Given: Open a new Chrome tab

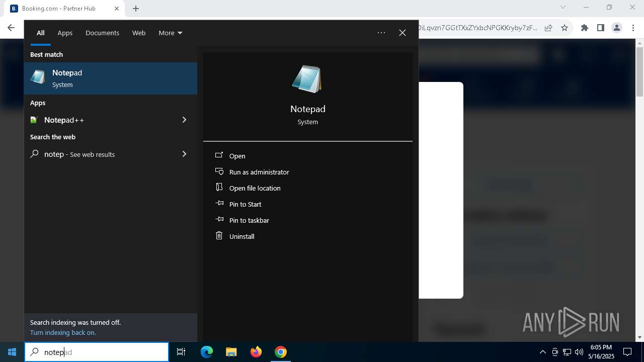Looking at the screenshot, I should click(136, 9).
